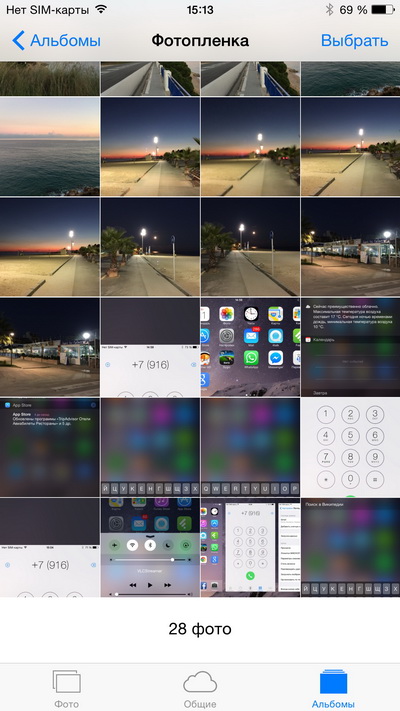The width and height of the screenshot is (400, 711).
Task: Open the QWERTY keyboard screenshot thumbnail
Action: click(250, 447)
